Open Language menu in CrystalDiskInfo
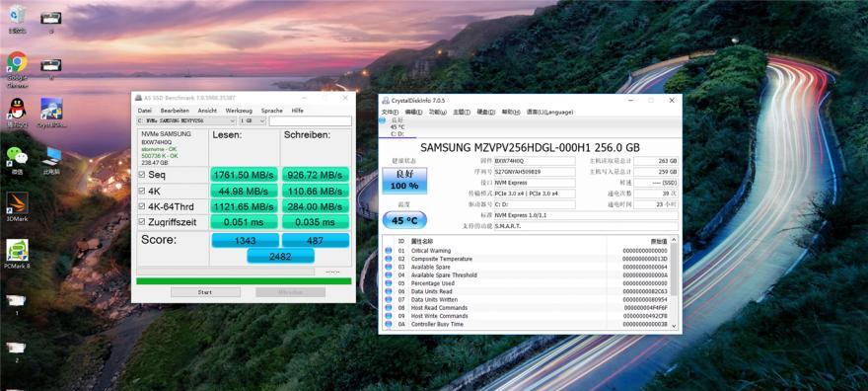 [x=549, y=112]
